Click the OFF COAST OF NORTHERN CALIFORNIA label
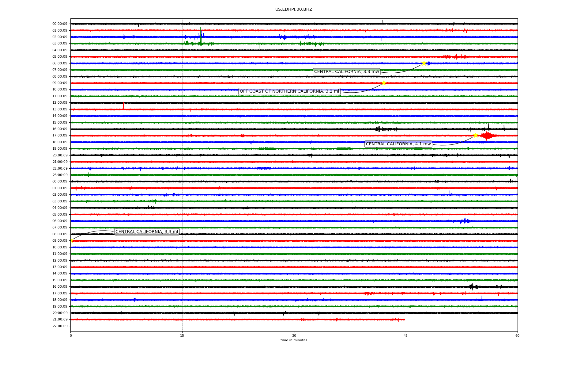Viewport: 588px width, 368px height. pos(289,91)
